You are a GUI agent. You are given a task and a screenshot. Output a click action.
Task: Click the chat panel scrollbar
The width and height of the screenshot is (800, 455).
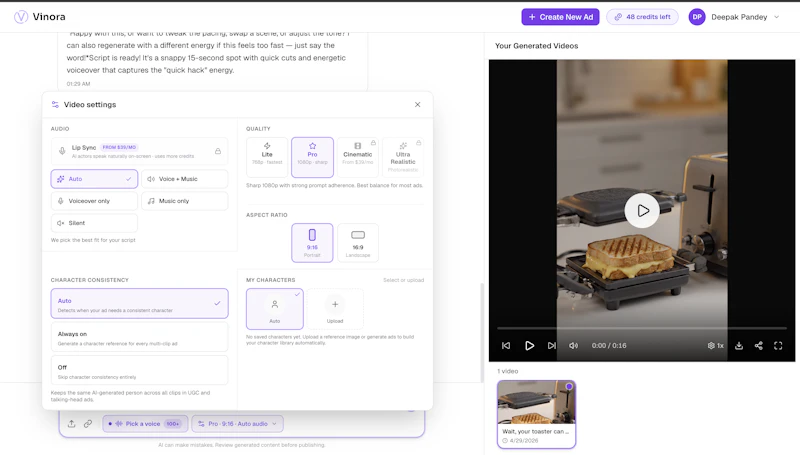pyautogui.click(x=482, y=333)
